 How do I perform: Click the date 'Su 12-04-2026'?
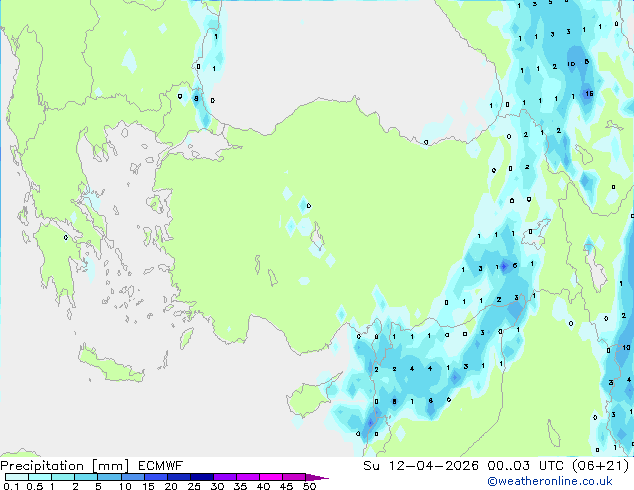click(x=421, y=466)
